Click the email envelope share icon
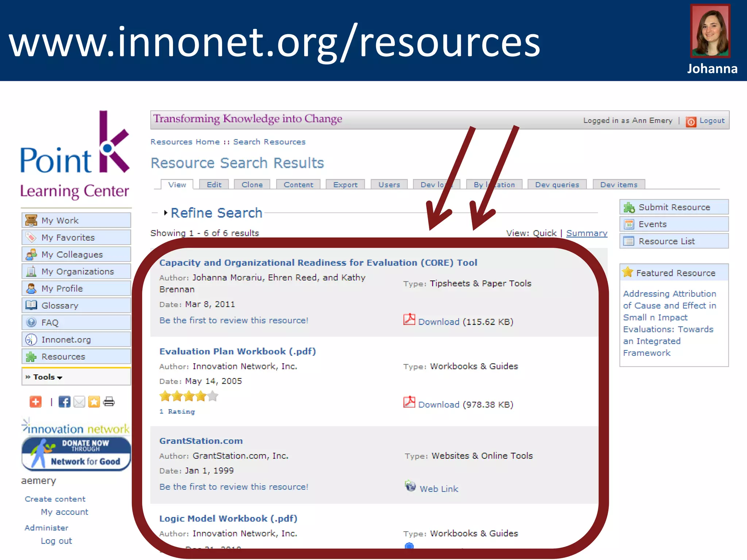The height and width of the screenshot is (560, 747). (x=79, y=402)
